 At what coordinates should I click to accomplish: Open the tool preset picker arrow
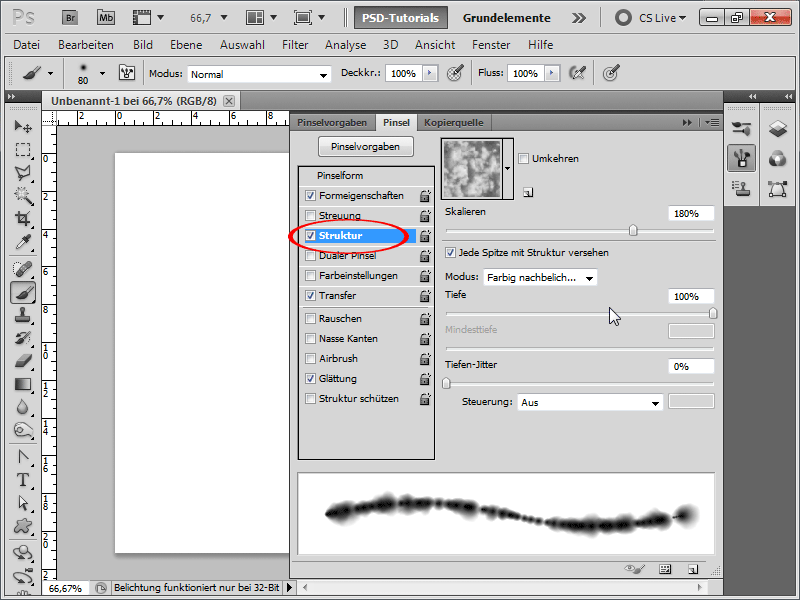[x=51, y=73]
